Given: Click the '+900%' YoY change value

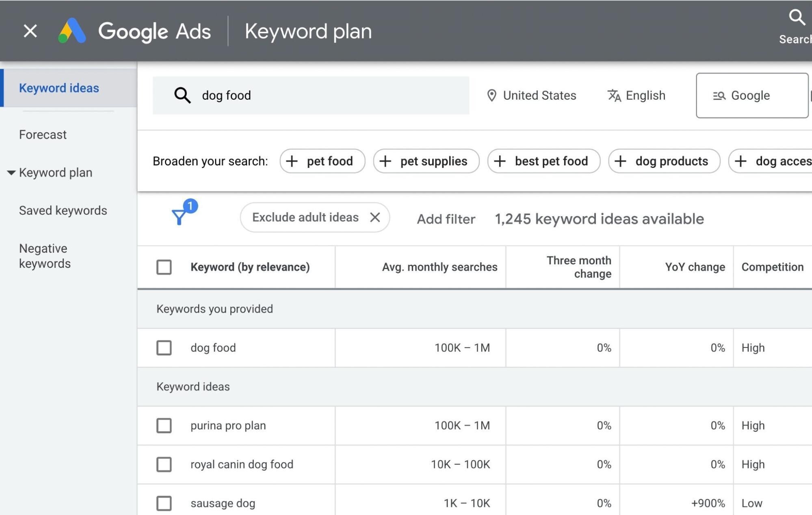Looking at the screenshot, I should pyautogui.click(x=708, y=503).
